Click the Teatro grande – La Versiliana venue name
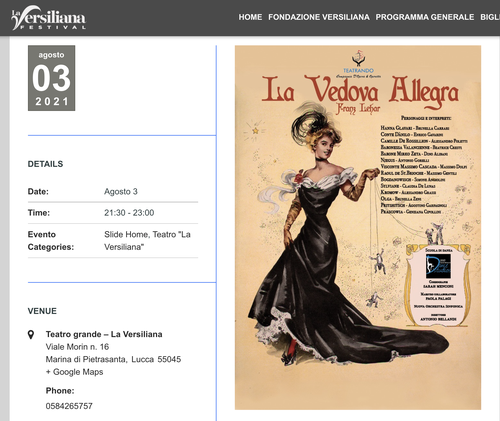The width and height of the screenshot is (500, 421). pyautogui.click(x=104, y=334)
